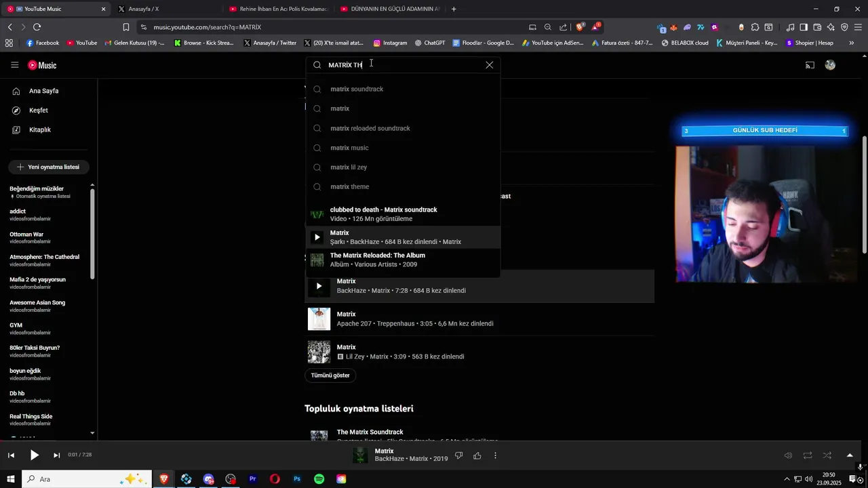The width and height of the screenshot is (868, 488).
Task: Switch to DÜNYANIN EN GÜÇLÜ ADAMININ tab
Action: [389, 9]
